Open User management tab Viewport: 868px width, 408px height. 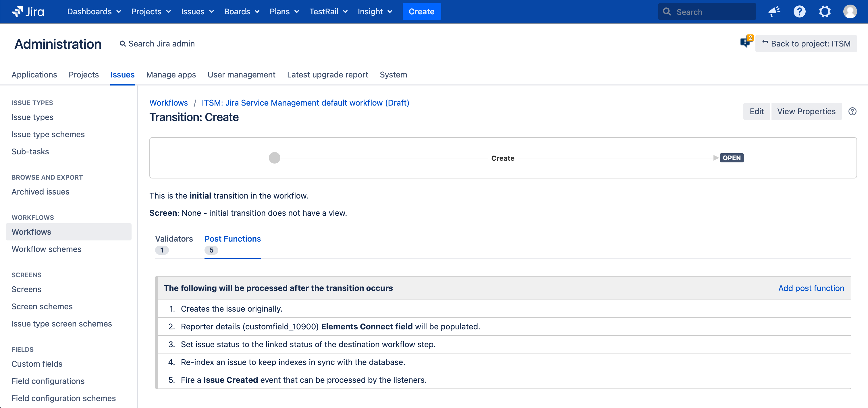click(241, 75)
